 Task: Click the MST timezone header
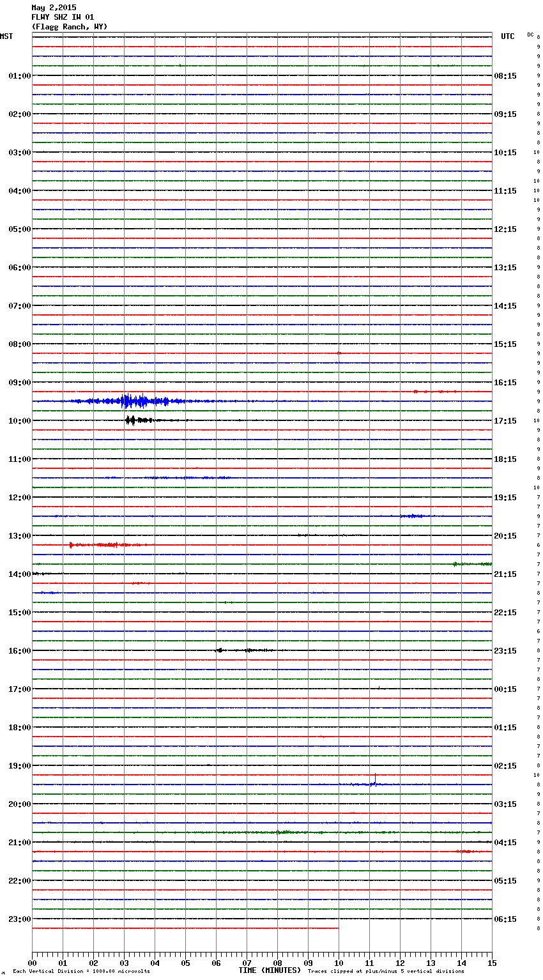(x=6, y=36)
